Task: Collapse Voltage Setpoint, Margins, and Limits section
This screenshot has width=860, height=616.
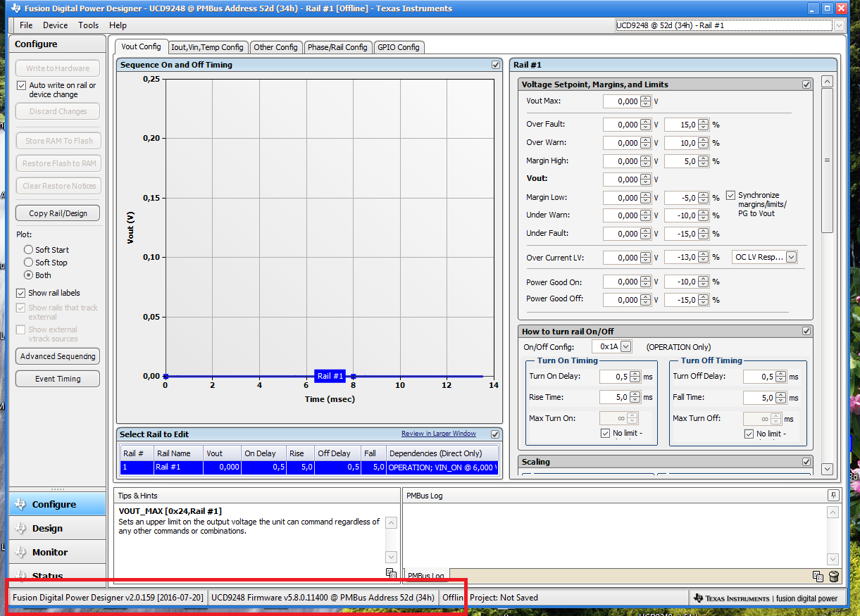Action: pos(806,84)
